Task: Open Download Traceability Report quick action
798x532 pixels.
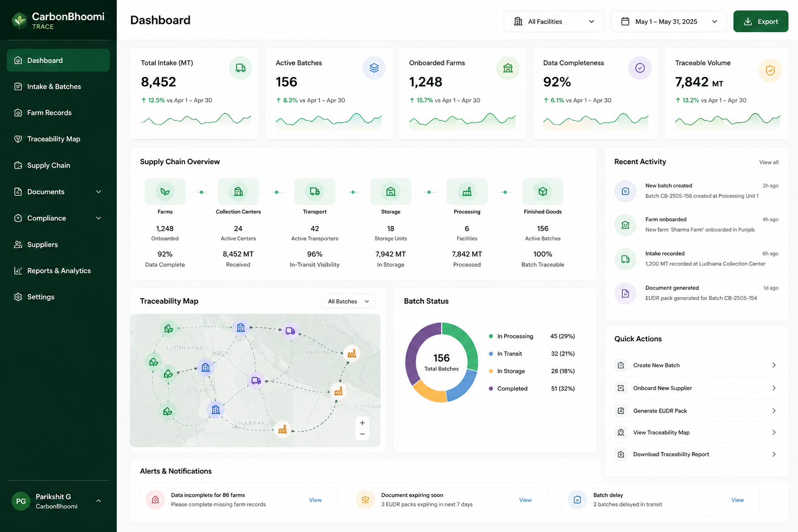Action: click(x=696, y=455)
